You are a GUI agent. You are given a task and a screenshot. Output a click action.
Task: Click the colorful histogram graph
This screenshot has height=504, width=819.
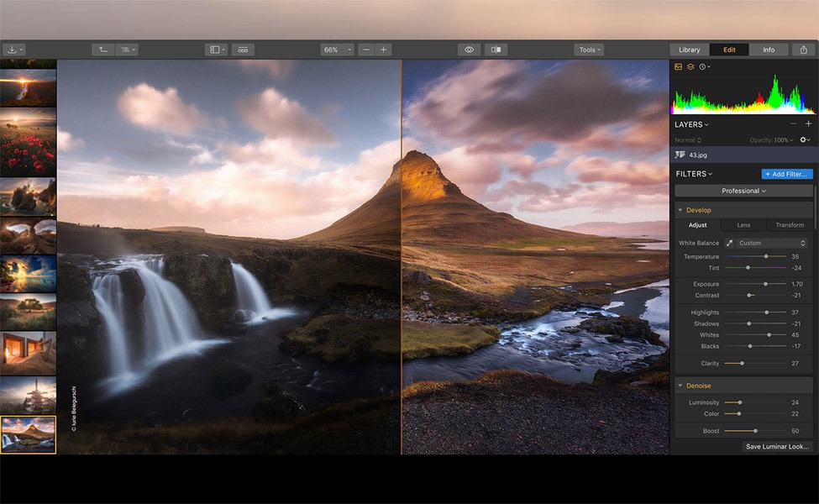point(743,93)
